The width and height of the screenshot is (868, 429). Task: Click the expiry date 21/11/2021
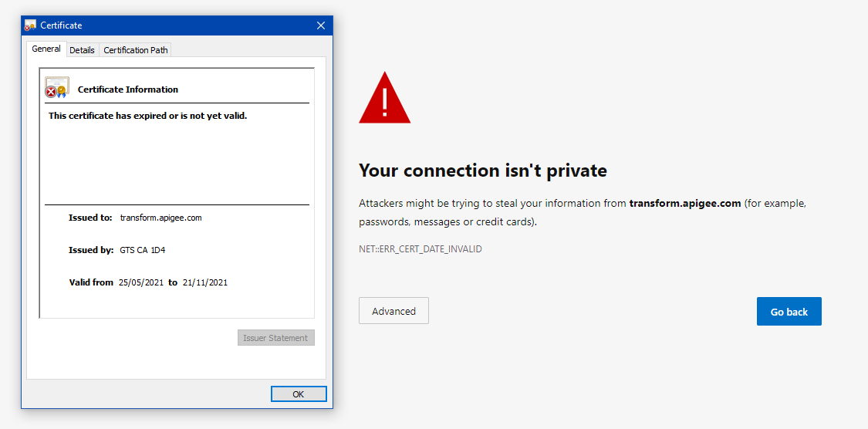[x=205, y=282]
